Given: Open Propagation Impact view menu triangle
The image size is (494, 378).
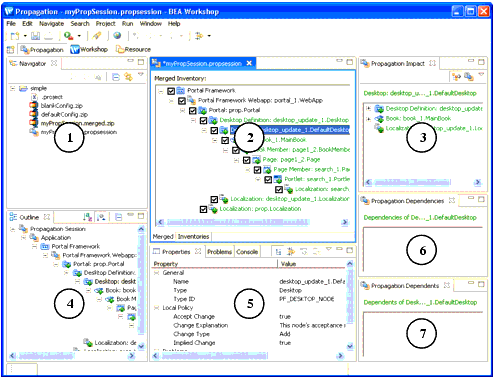Looking at the screenshot, I should (x=481, y=75).
